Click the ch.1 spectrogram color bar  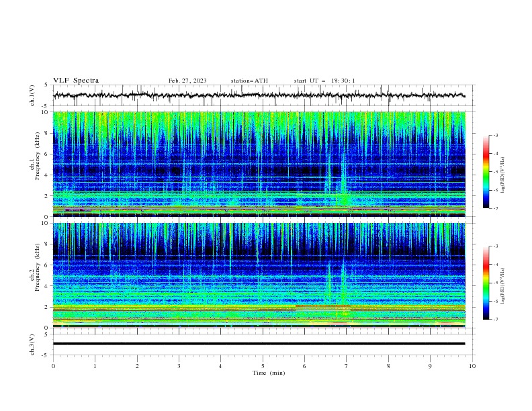pyautogui.click(x=486, y=172)
